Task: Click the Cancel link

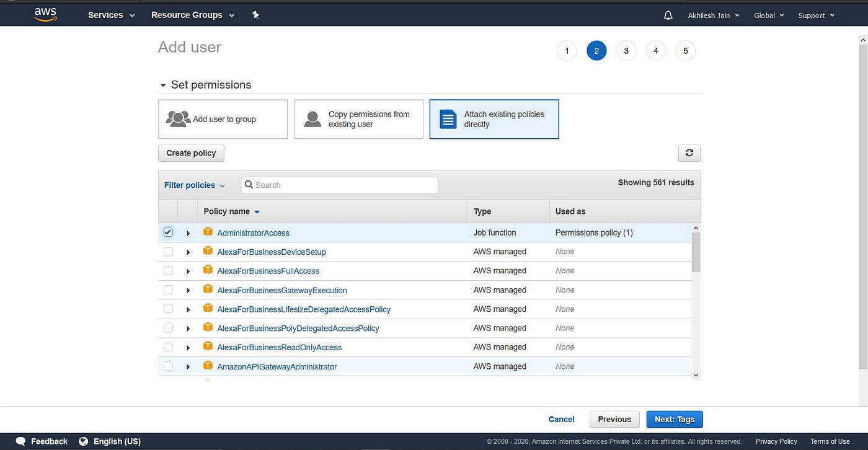Action: point(561,419)
